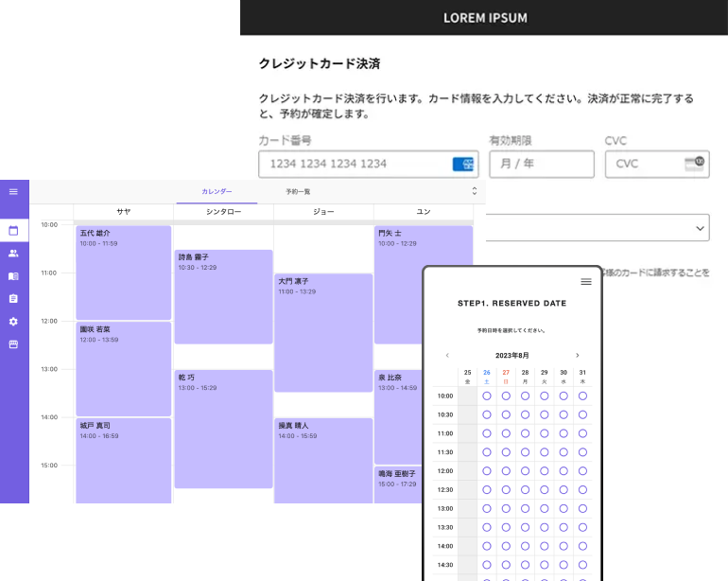
Task: Open the 五代 雄介 10:00 appointment
Action: (x=123, y=273)
